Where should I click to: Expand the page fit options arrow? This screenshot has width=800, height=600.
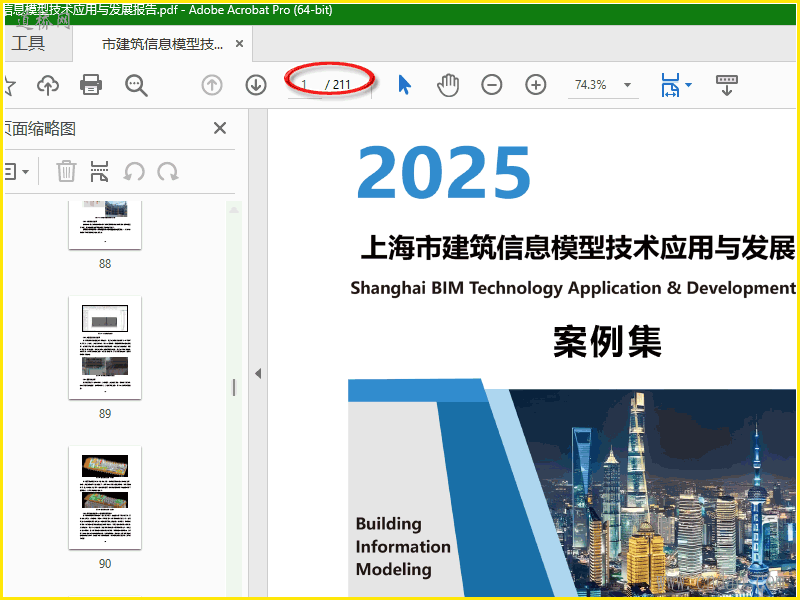tap(688, 85)
